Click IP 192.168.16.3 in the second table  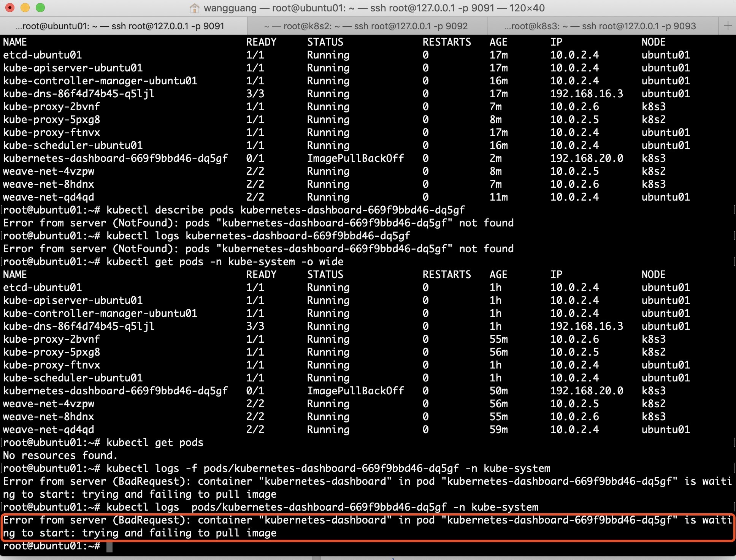point(587,326)
